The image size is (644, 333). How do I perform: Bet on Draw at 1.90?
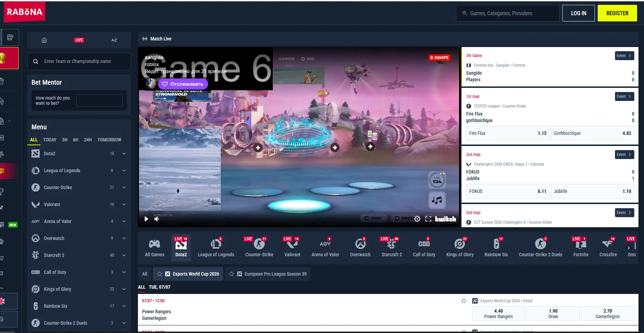553,314
